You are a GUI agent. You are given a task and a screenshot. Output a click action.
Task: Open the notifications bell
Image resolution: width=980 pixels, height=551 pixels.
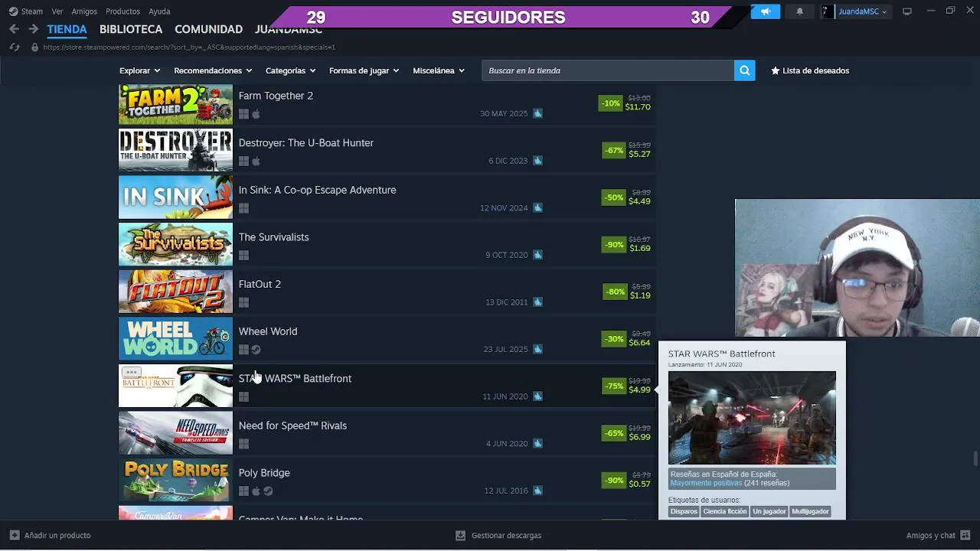pos(800,11)
